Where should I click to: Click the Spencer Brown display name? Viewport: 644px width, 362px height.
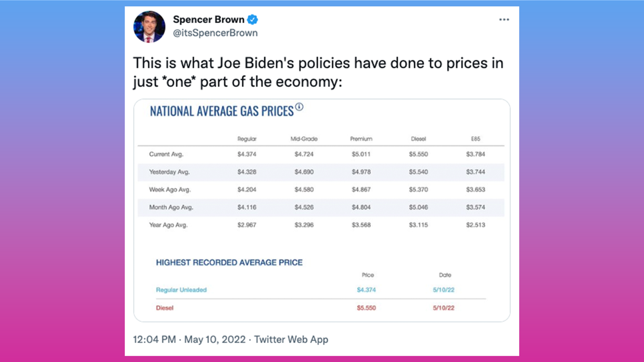point(209,20)
